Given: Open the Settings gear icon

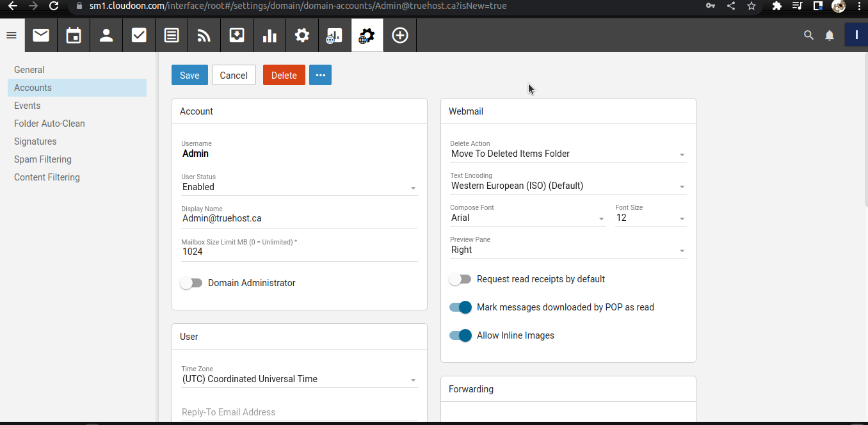Looking at the screenshot, I should tap(301, 35).
